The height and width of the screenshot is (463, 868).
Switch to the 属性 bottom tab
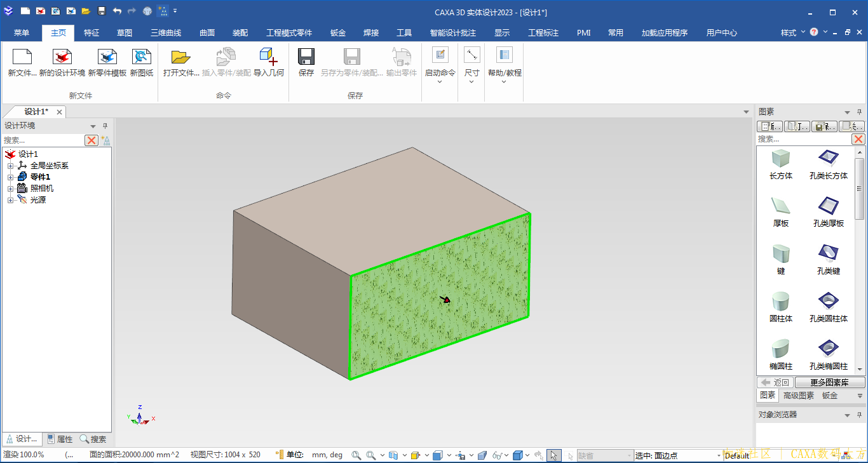pos(60,439)
